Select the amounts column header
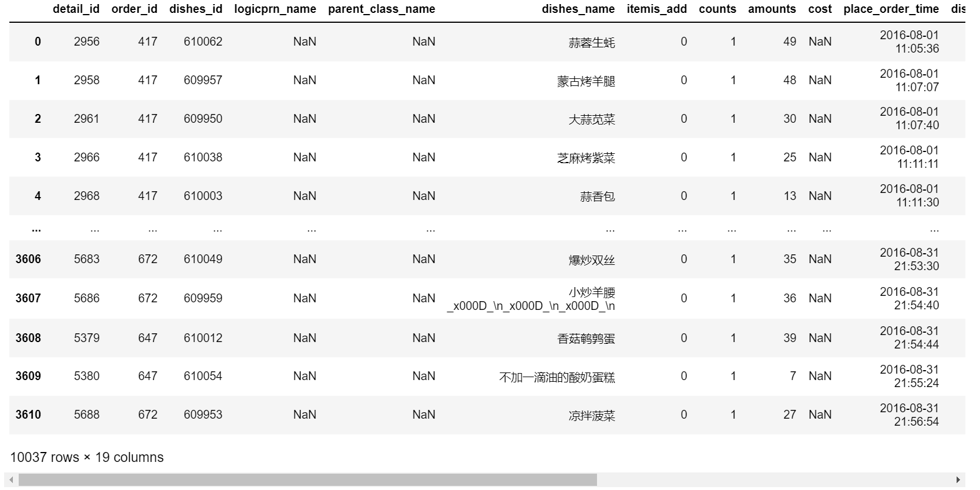The height and width of the screenshot is (490, 980). pos(772,9)
